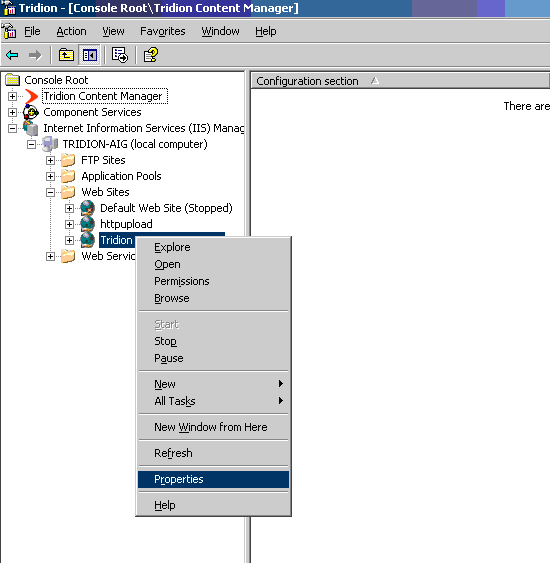
Task: Click the Default Web Site globe icon
Action: pos(87,208)
